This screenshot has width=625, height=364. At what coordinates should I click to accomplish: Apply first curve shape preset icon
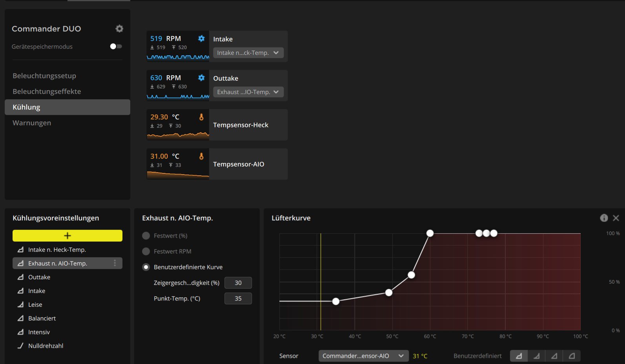pyautogui.click(x=519, y=356)
